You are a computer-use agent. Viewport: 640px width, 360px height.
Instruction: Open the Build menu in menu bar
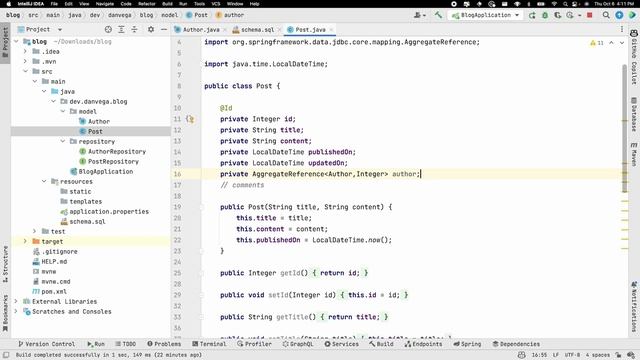point(167,4)
